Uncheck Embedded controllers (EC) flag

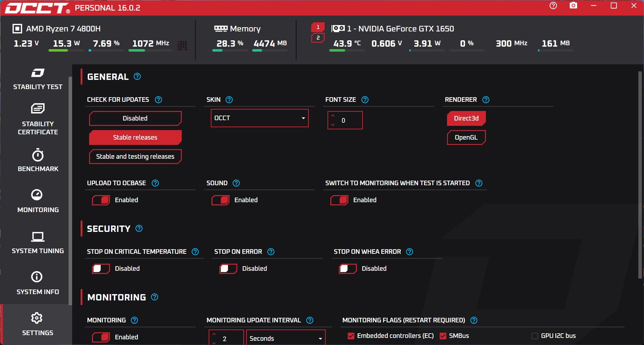click(x=351, y=336)
